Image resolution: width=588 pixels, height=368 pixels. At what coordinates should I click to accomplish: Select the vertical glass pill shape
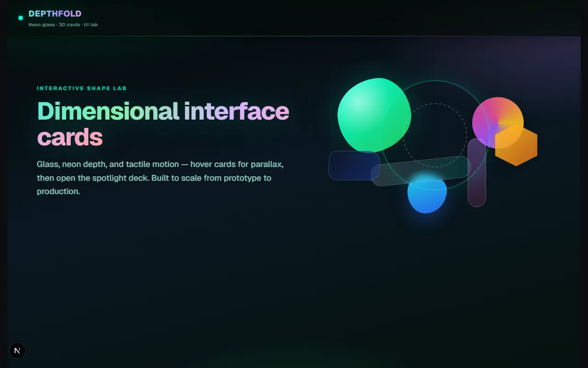pos(477,172)
